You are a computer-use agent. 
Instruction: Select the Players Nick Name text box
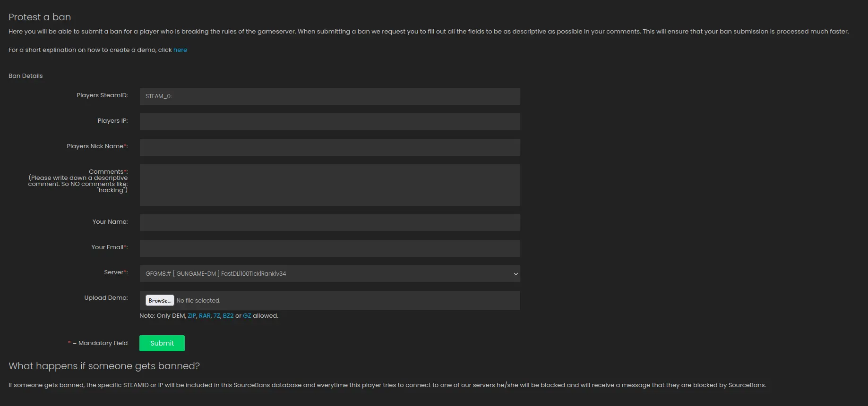click(x=329, y=147)
